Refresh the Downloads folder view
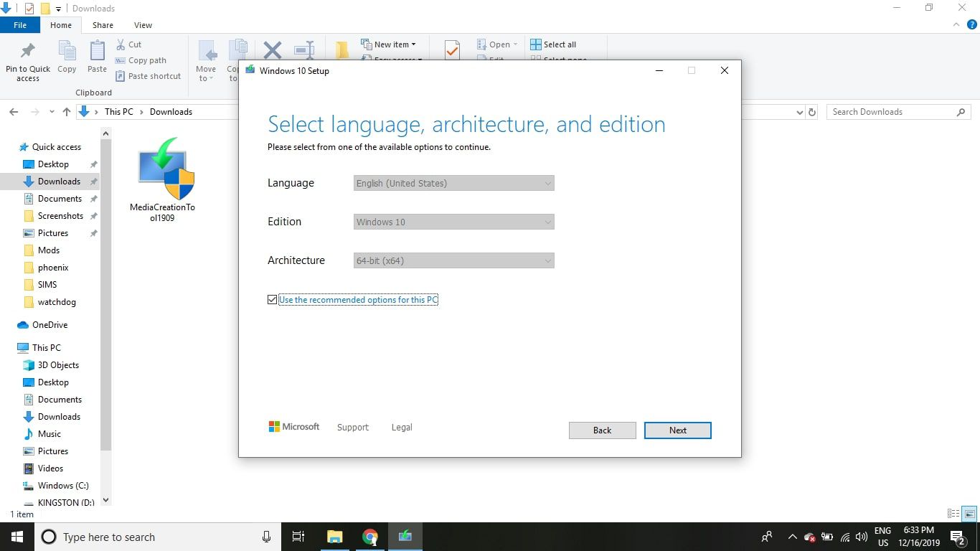This screenshot has height=551, width=980. tap(812, 112)
